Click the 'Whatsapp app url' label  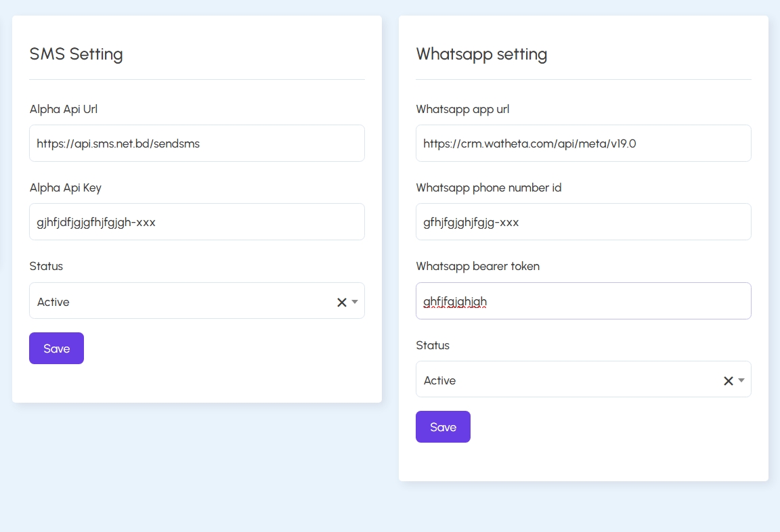[462, 110]
